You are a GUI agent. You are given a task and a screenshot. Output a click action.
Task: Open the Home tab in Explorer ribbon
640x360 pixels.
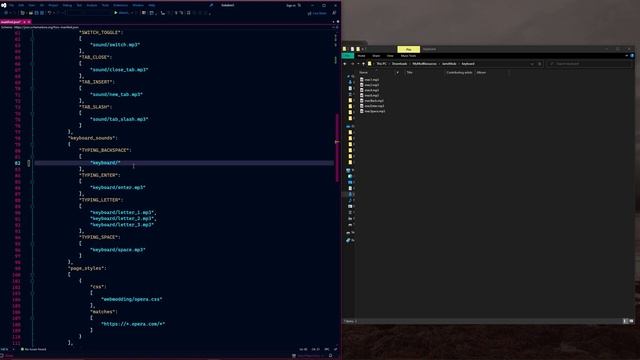[361, 56]
